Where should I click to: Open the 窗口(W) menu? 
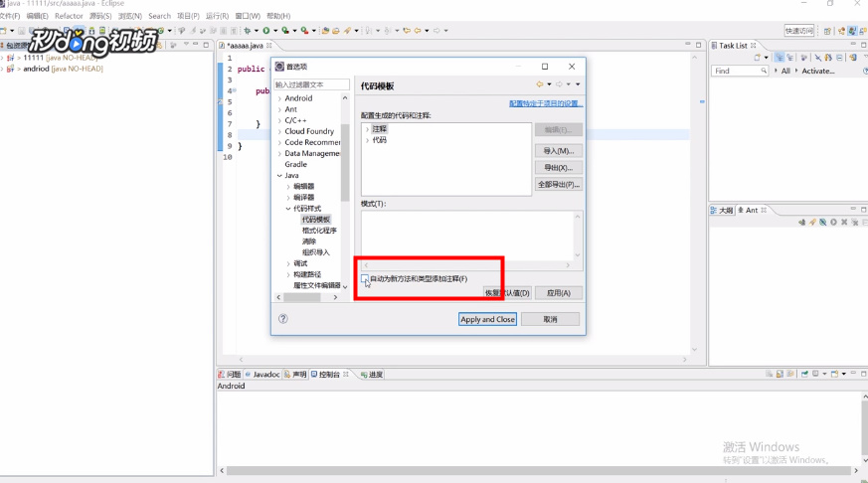tap(248, 16)
